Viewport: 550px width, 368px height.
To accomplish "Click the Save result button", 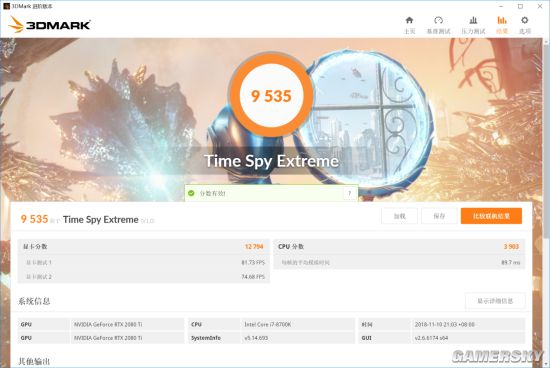I will 439,216.
